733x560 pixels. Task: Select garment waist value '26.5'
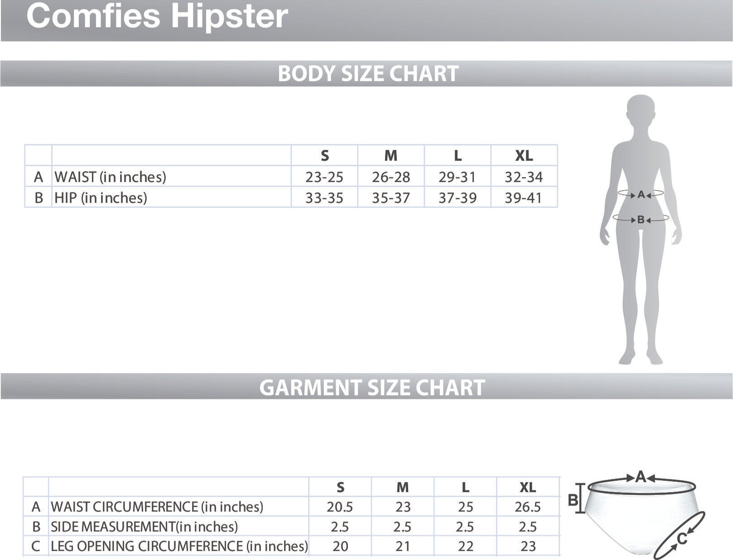[x=528, y=507]
